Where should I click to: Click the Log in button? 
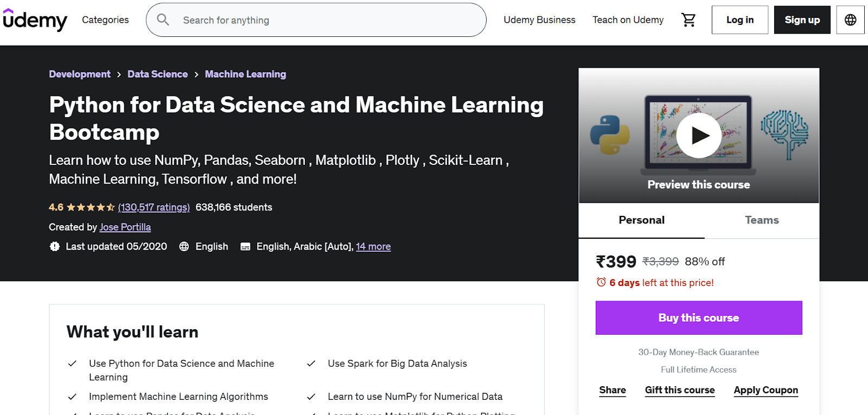pos(739,20)
